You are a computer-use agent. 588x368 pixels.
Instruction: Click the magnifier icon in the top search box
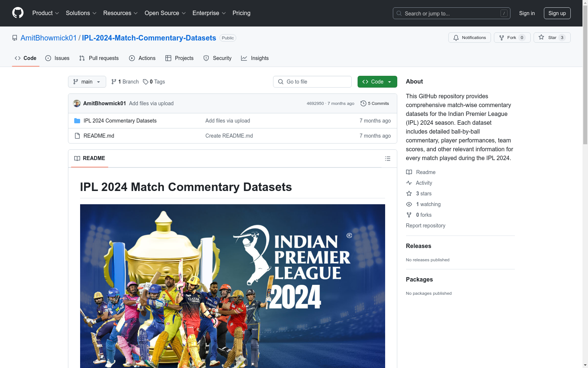(x=399, y=13)
